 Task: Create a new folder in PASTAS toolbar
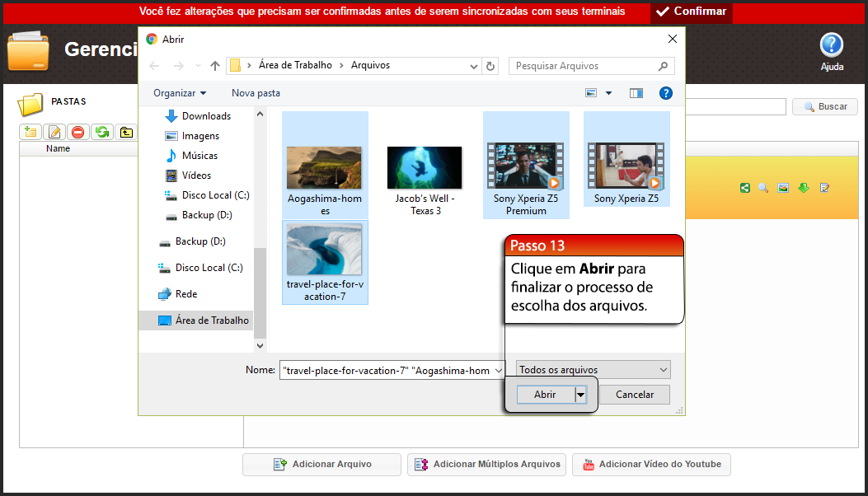[31, 132]
